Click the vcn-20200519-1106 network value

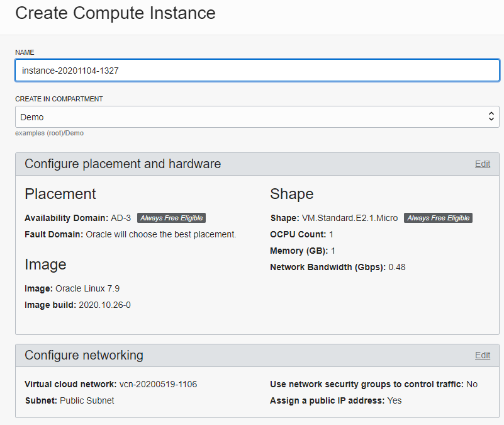[x=158, y=384]
